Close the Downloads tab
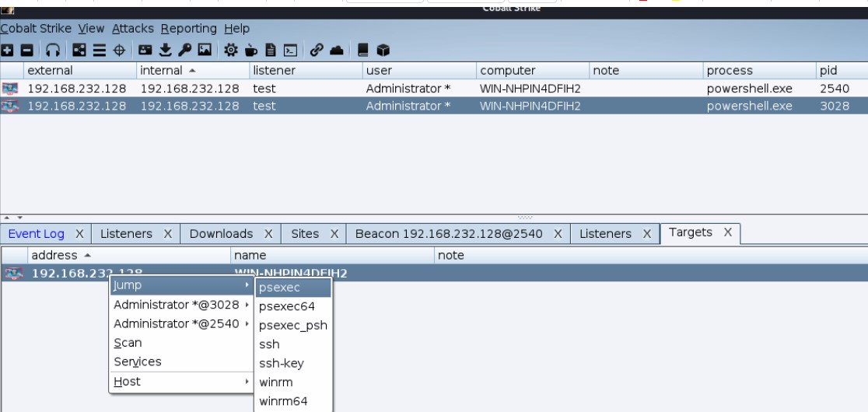The height and width of the screenshot is (412, 868). [268, 234]
